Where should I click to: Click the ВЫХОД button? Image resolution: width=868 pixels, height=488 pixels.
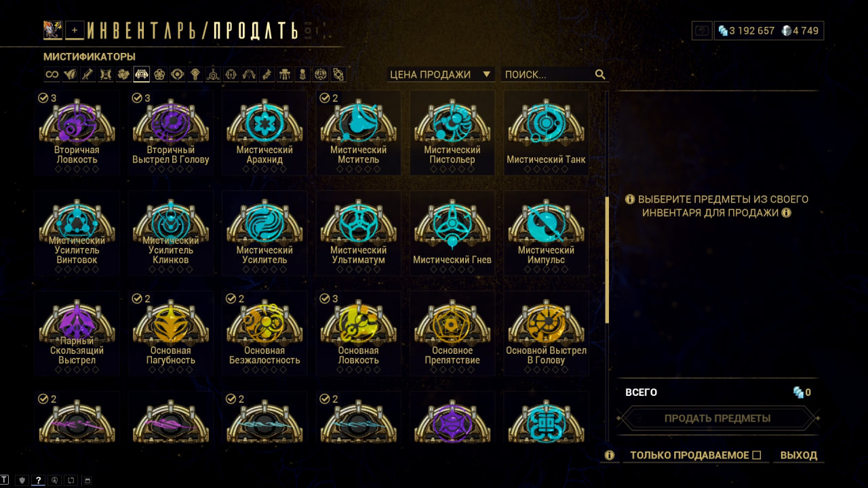click(x=799, y=455)
